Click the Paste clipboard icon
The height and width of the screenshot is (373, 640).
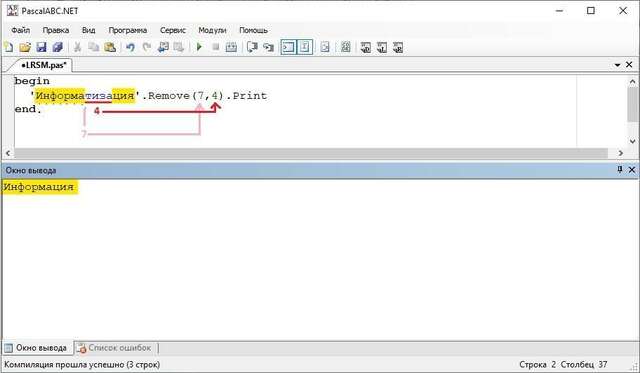pos(110,47)
